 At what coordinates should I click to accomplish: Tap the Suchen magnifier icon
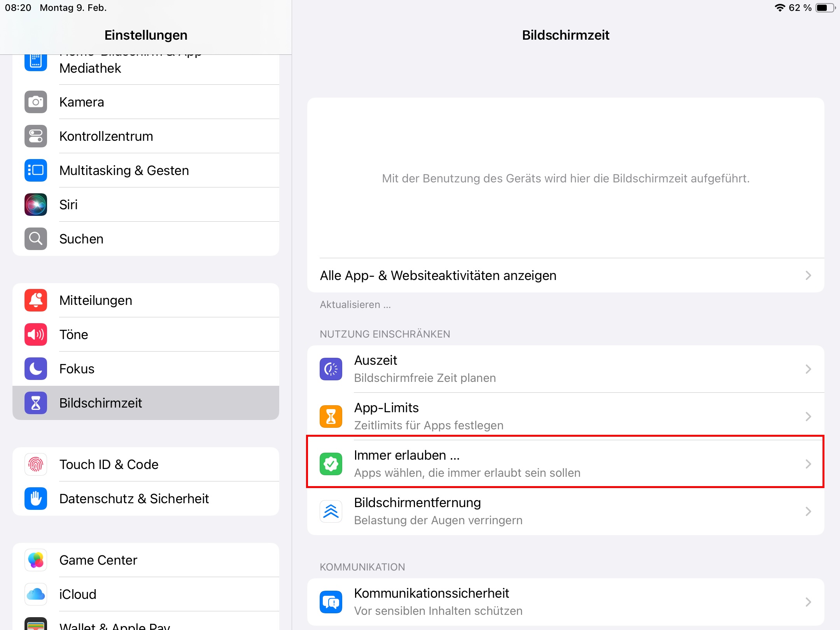coord(36,239)
